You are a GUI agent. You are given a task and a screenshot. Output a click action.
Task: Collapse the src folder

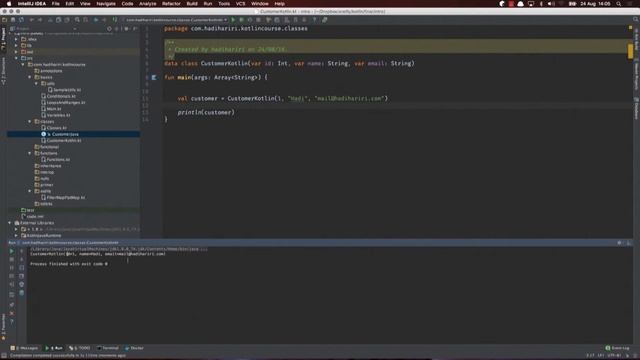[x=17, y=58]
